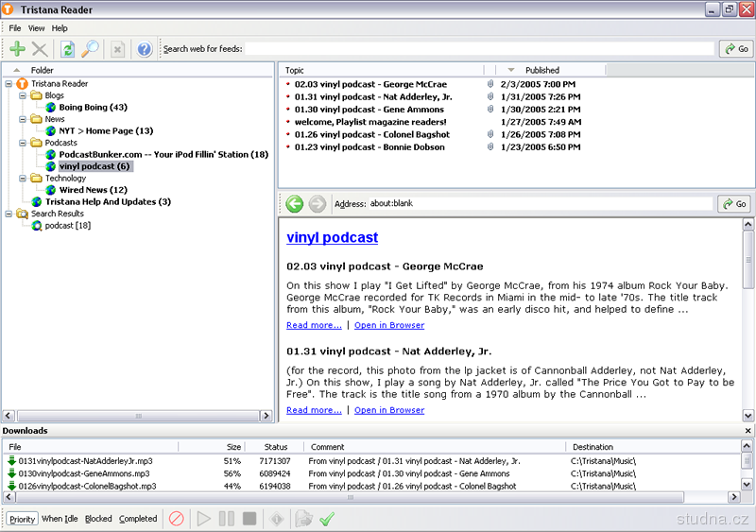Collapse the Podcasts folder in tree
Screen dimensions: 756x532
click(23, 143)
